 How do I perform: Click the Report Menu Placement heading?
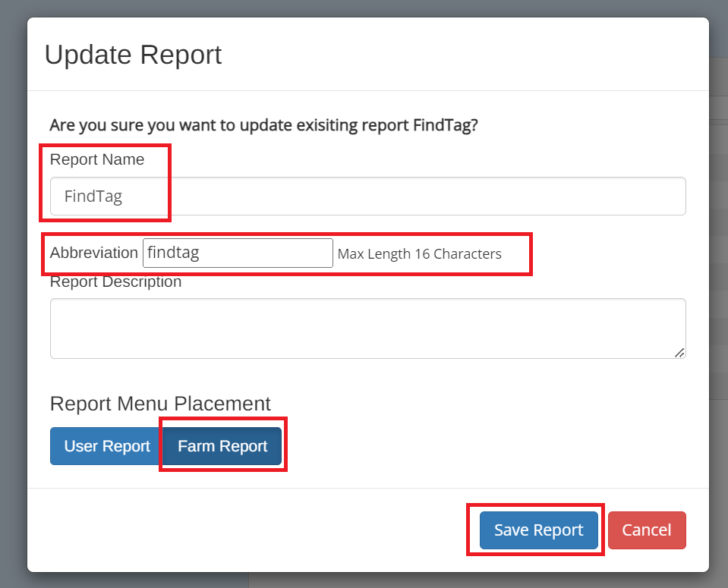(160, 404)
